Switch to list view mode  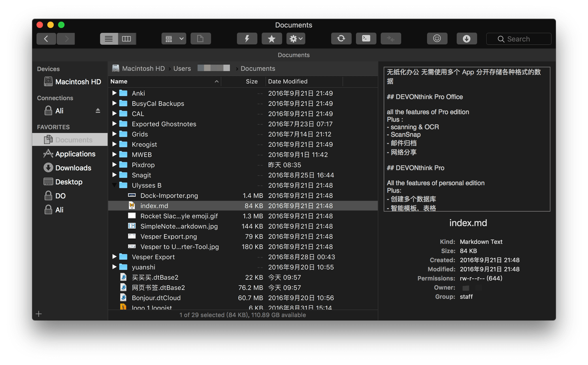tap(109, 39)
